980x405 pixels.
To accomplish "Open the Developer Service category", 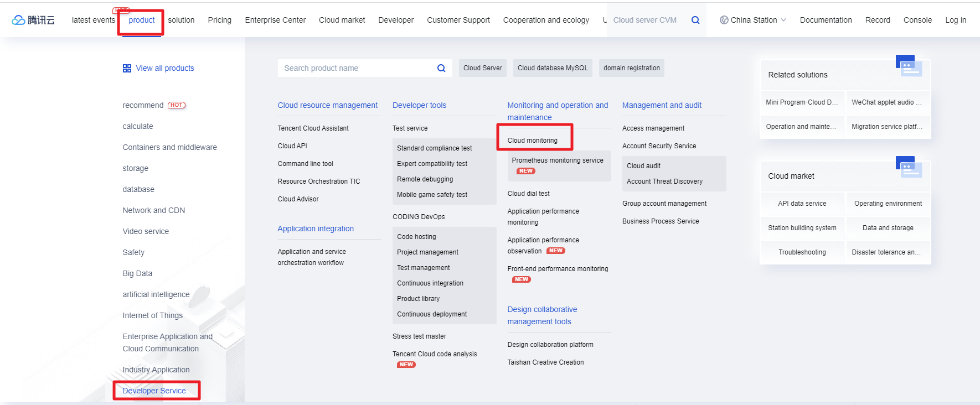I will click(x=154, y=391).
